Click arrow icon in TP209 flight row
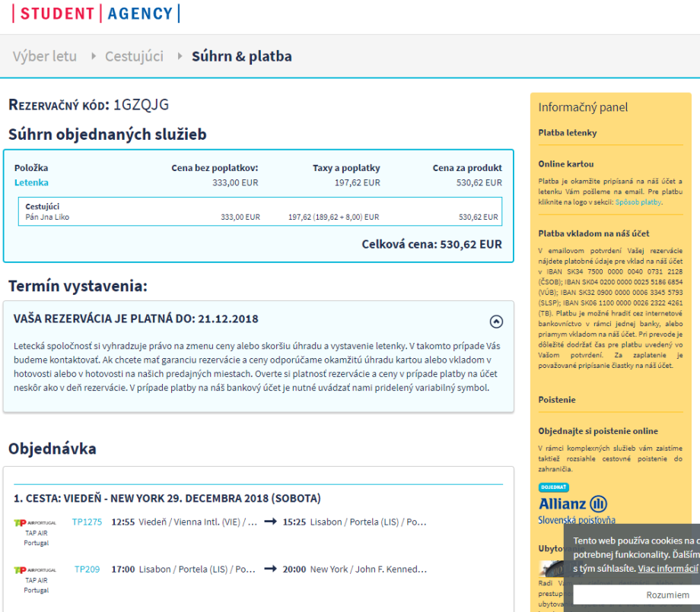 pyautogui.click(x=269, y=569)
